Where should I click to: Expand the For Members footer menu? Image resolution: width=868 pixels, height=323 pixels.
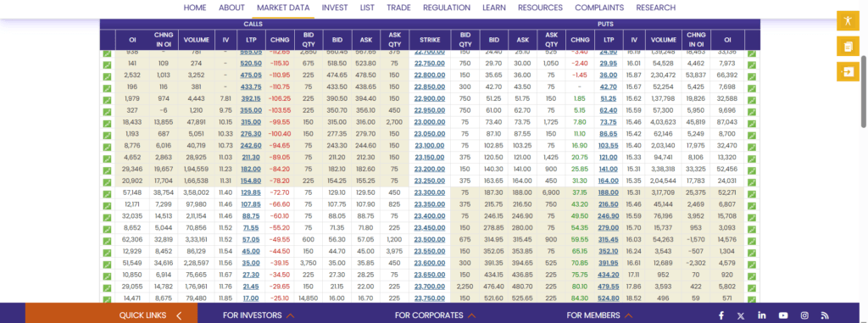(602, 315)
